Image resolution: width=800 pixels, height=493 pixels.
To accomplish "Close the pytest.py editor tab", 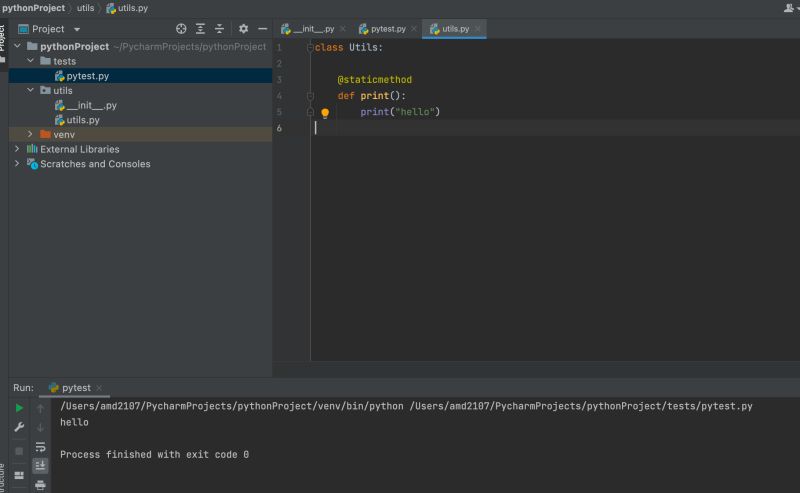I will [414, 29].
